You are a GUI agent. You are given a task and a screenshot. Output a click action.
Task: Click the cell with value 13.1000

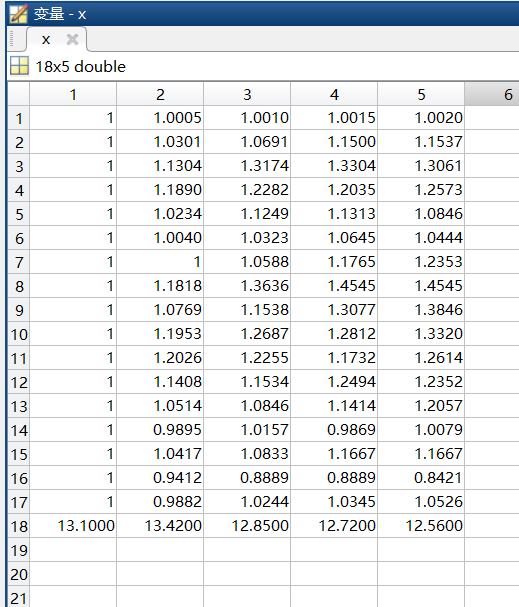[73, 526]
